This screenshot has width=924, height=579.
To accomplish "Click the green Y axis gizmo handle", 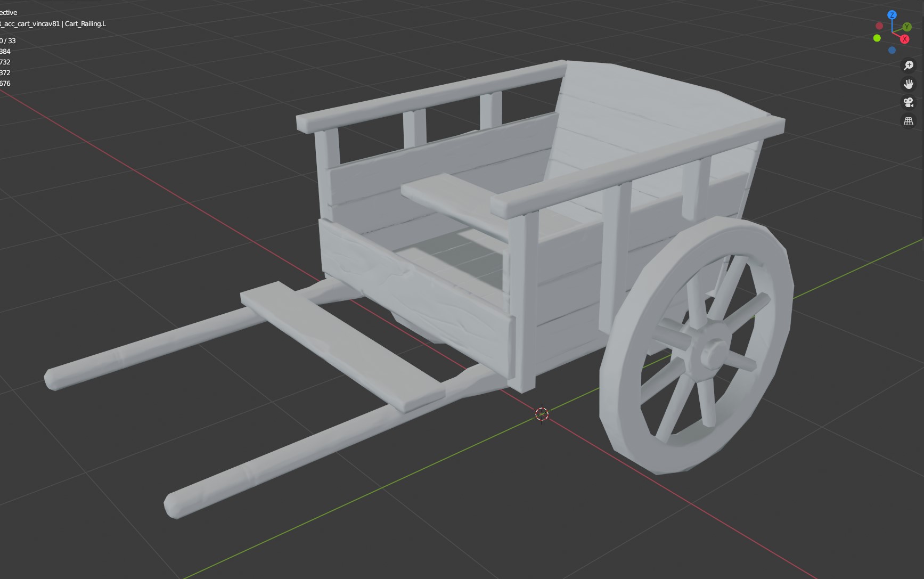I will coord(907,27).
